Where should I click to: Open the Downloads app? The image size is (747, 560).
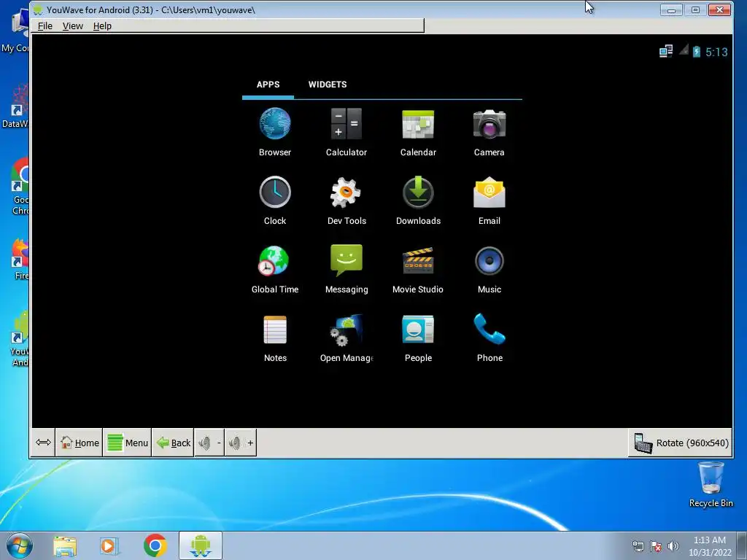[x=418, y=201]
